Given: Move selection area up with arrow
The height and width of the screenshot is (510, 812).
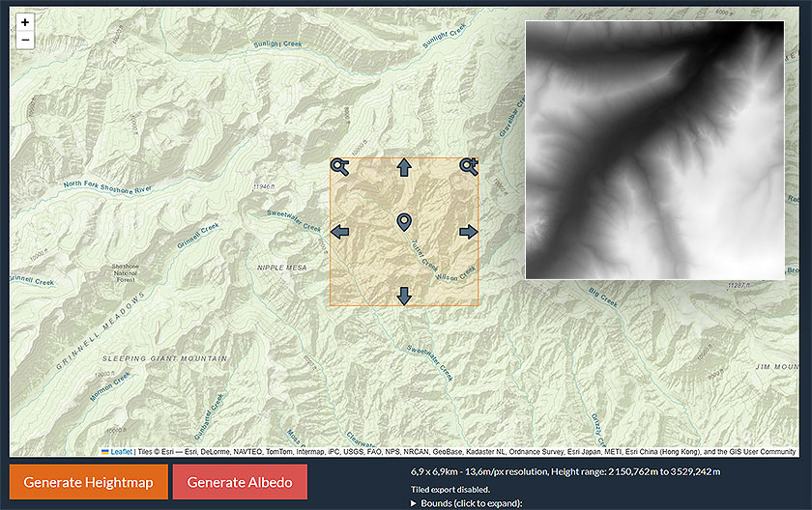Looking at the screenshot, I should (404, 167).
